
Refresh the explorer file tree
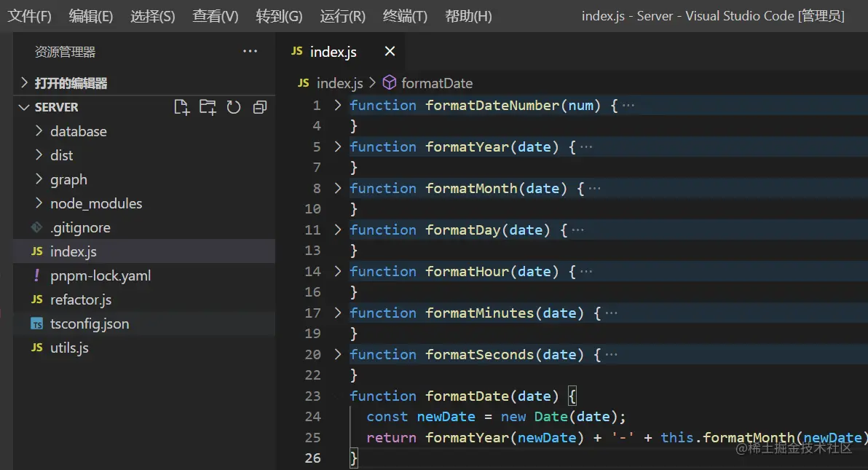(233, 108)
